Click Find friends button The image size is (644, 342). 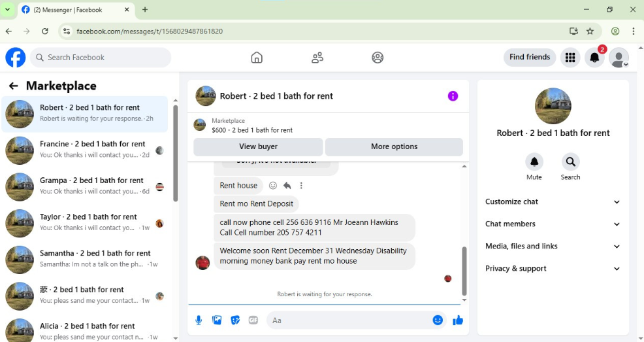530,57
